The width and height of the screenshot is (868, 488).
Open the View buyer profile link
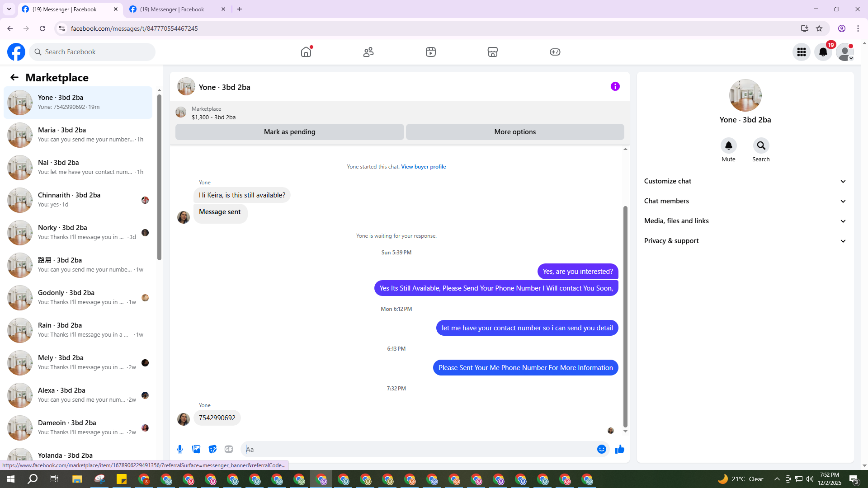[x=423, y=167]
